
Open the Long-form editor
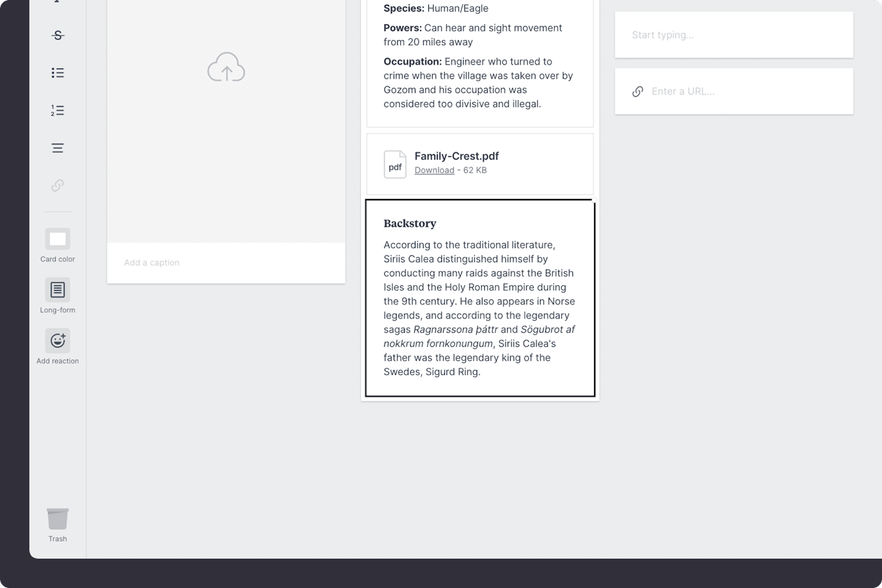(57, 290)
